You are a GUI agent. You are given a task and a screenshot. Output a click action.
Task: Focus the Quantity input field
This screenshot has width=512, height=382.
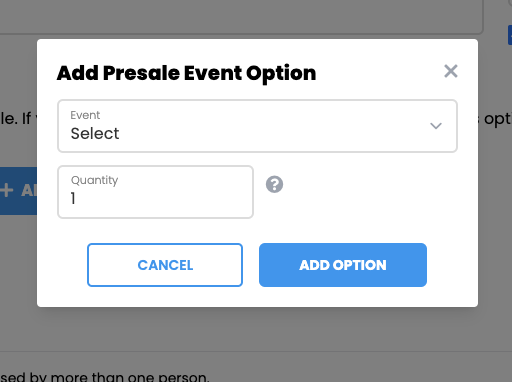pos(155,192)
